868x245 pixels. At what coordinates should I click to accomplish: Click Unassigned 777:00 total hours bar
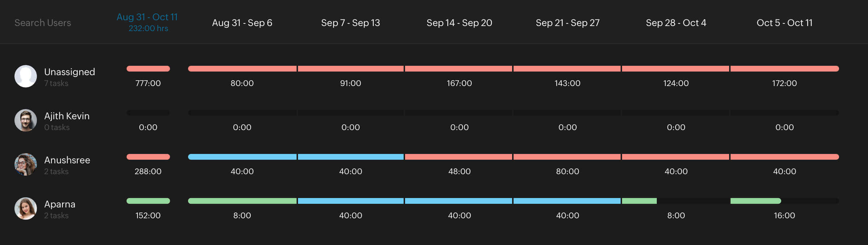(148, 69)
